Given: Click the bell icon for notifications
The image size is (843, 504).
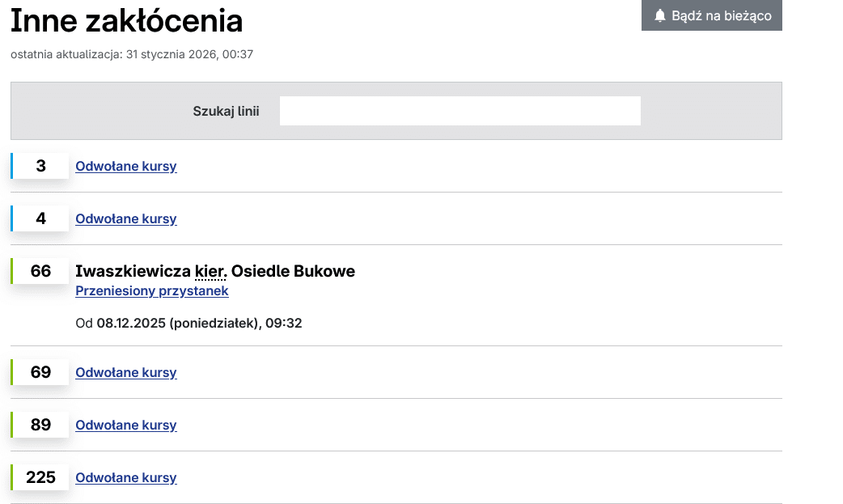Looking at the screenshot, I should pos(660,15).
